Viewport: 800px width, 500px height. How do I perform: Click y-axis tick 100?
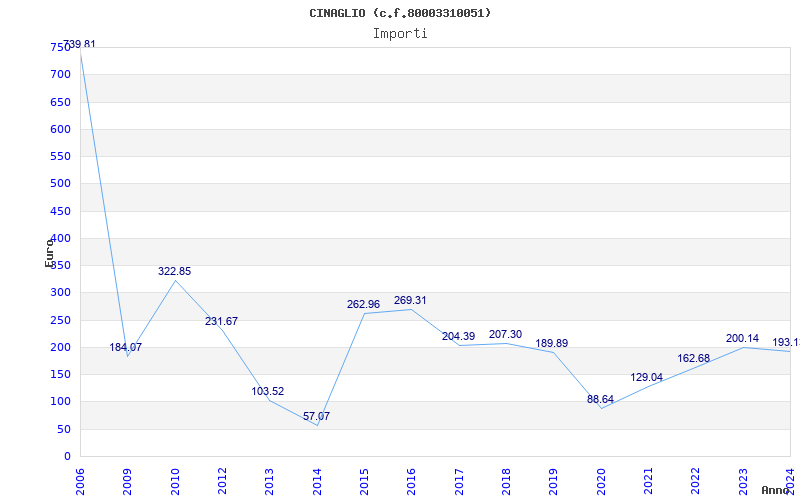60,402
